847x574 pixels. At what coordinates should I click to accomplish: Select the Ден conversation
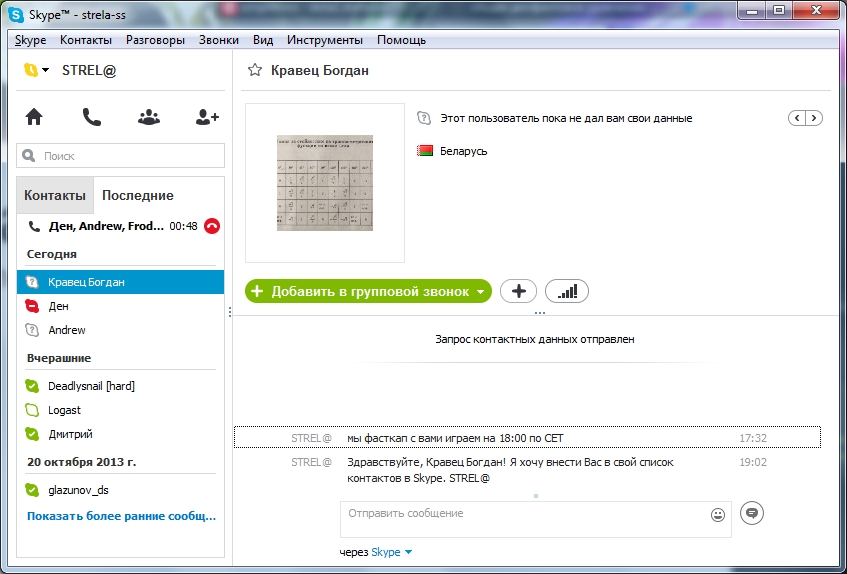120,306
